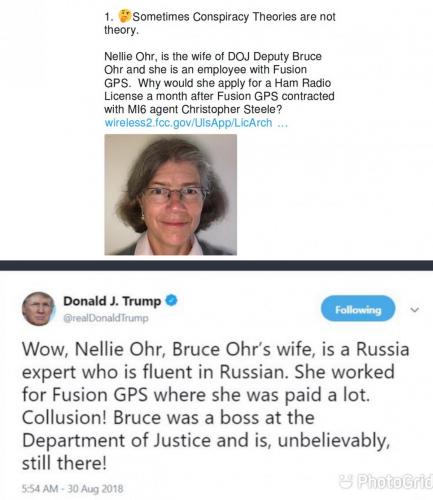Click the Ham Radio text in the post
This screenshot has width=433, height=500.
click(x=303, y=83)
